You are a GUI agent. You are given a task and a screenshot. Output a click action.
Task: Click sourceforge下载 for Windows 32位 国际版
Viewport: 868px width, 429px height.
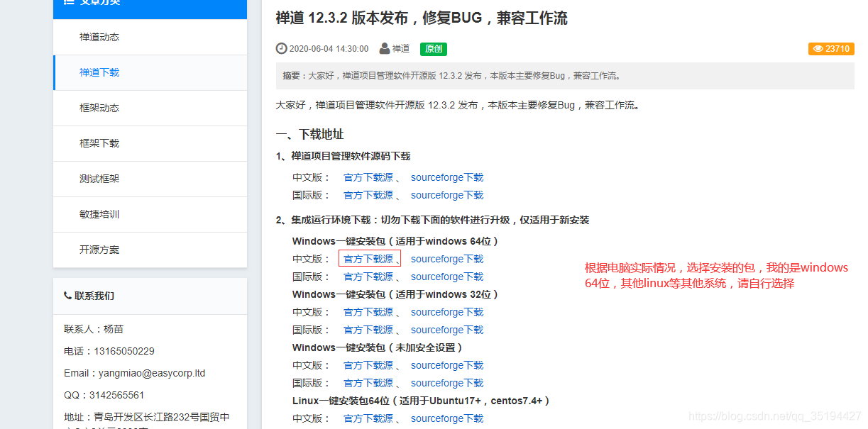pos(447,330)
